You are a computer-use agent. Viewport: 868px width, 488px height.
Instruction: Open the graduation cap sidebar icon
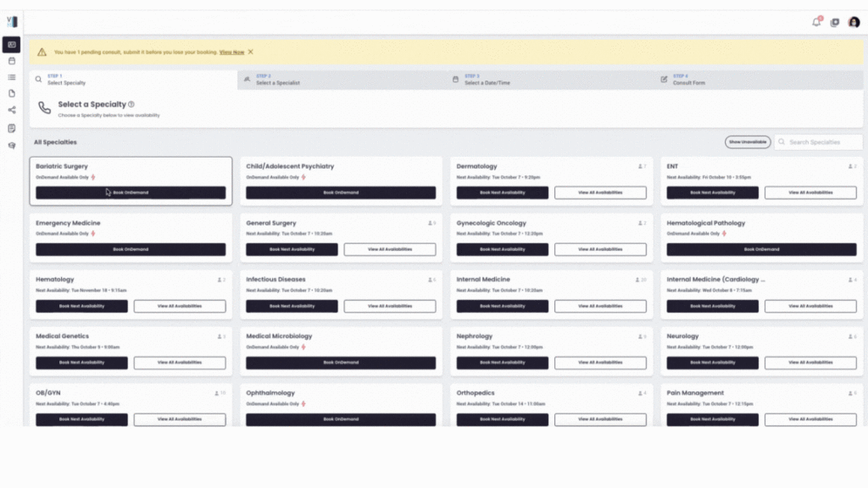coord(12,145)
